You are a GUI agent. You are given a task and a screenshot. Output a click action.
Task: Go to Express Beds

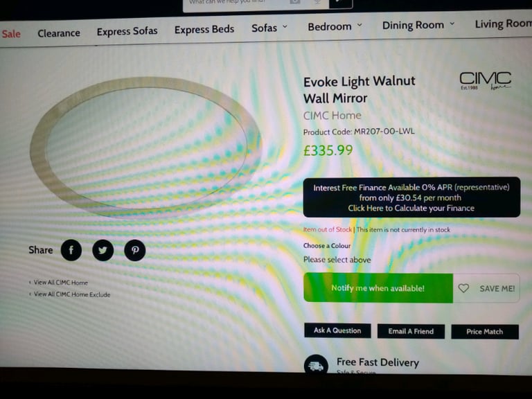click(204, 30)
